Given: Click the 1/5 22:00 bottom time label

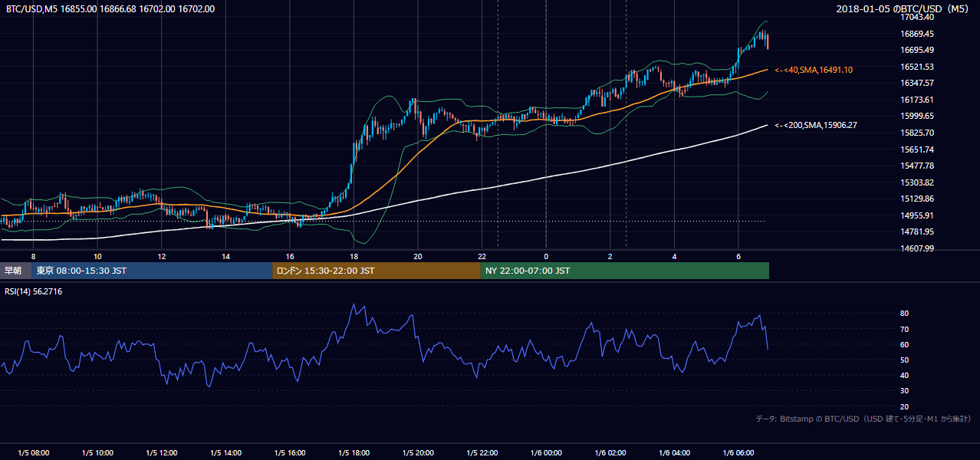Looking at the screenshot, I should tap(482, 453).
